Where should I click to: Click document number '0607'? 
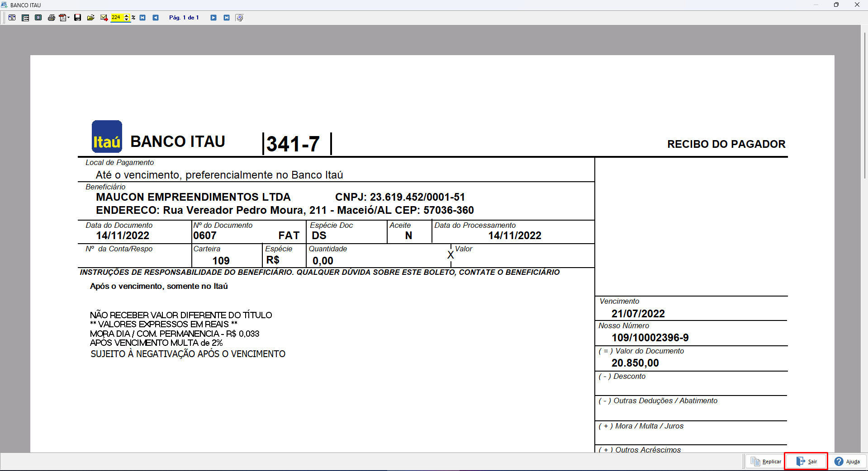[x=205, y=235]
